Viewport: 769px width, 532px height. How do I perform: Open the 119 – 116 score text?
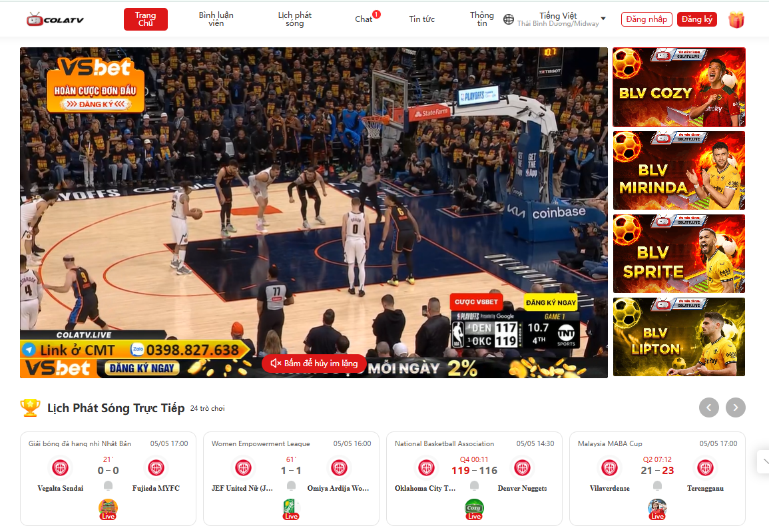pyautogui.click(x=474, y=471)
